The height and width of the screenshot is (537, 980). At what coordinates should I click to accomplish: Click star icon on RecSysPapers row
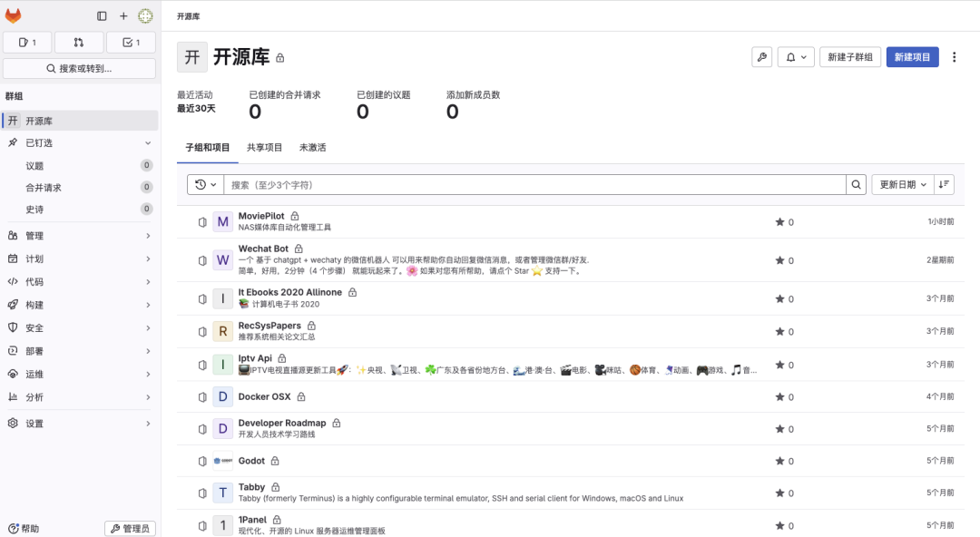pos(779,331)
